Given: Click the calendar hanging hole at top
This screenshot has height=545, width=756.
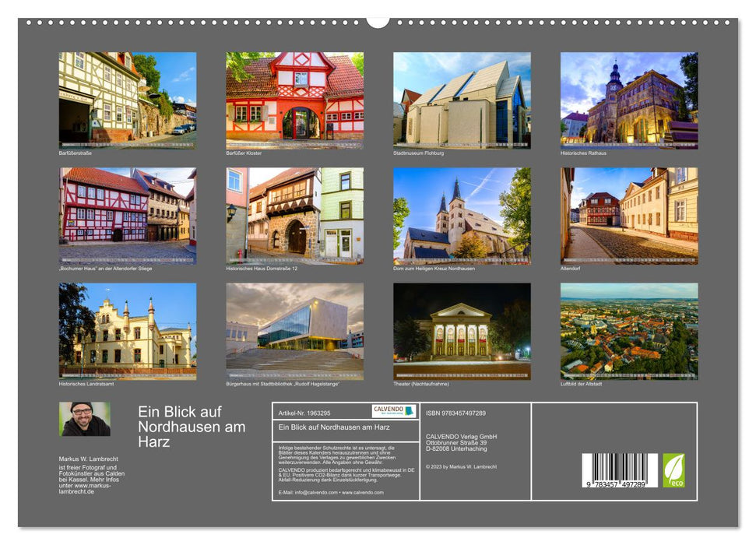Looking at the screenshot, I should coord(378,21).
